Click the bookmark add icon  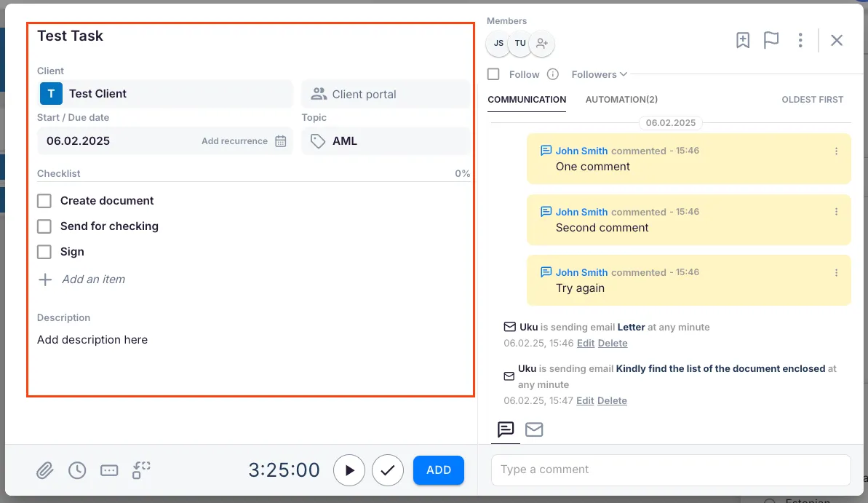point(742,41)
